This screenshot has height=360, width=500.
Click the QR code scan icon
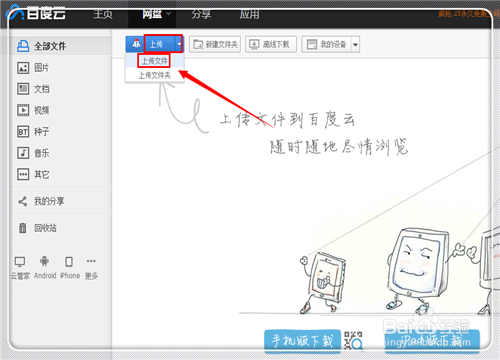click(353, 341)
